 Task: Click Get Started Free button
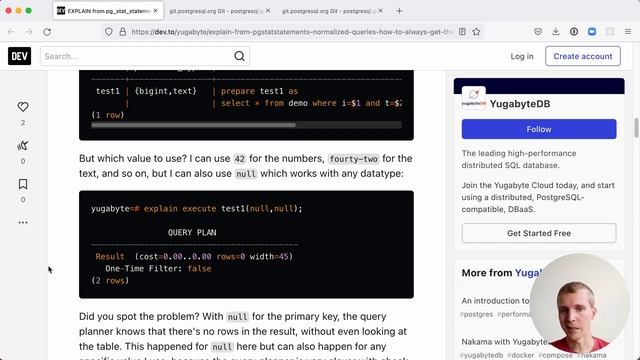click(x=539, y=233)
